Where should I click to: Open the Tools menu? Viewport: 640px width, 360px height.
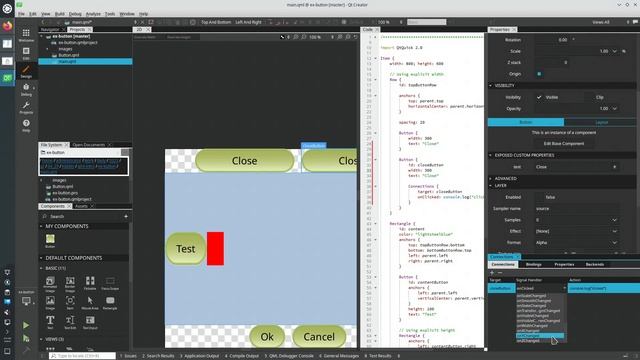[110, 13]
